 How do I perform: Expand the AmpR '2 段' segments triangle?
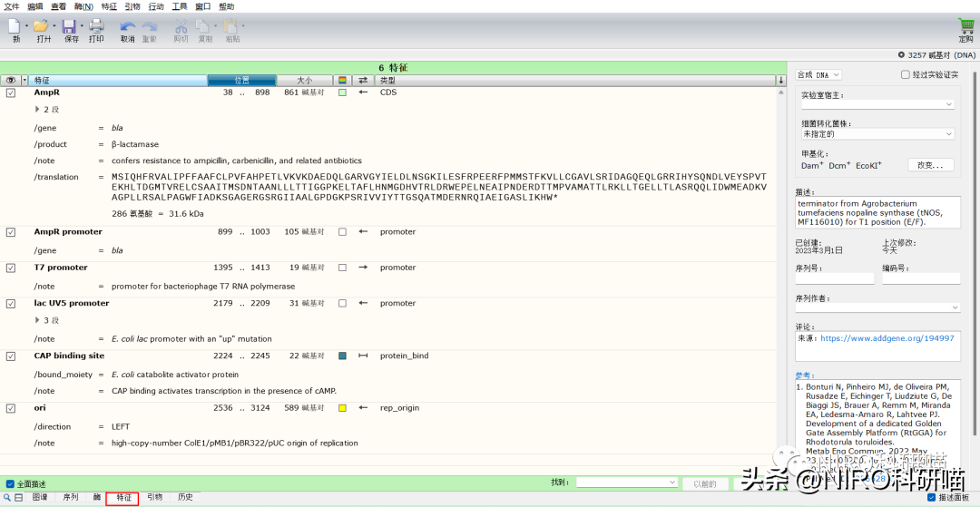(38, 109)
